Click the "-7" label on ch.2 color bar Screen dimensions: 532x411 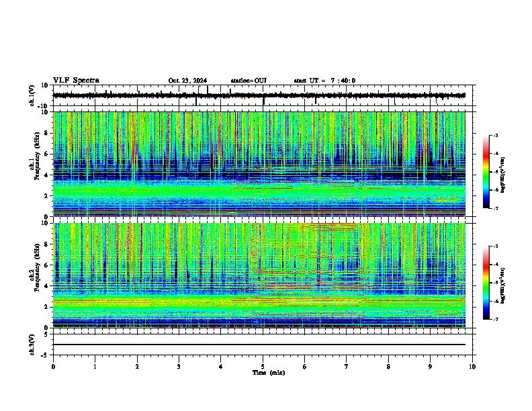pyautogui.click(x=495, y=320)
